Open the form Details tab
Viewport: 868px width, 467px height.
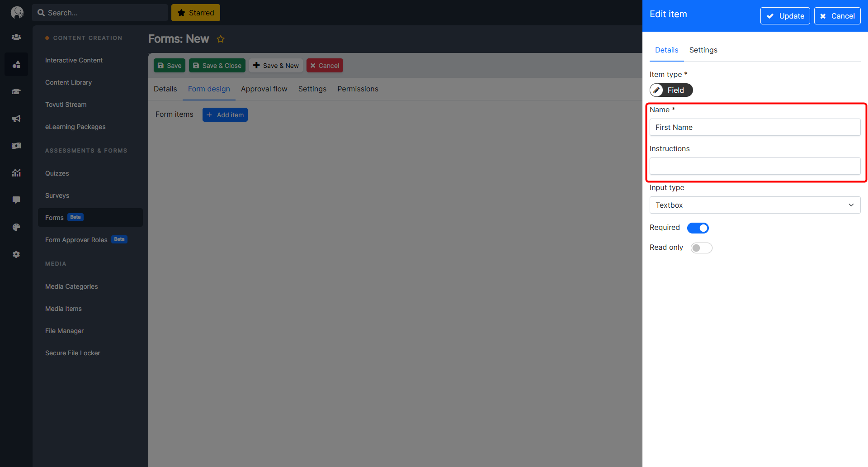click(165, 89)
